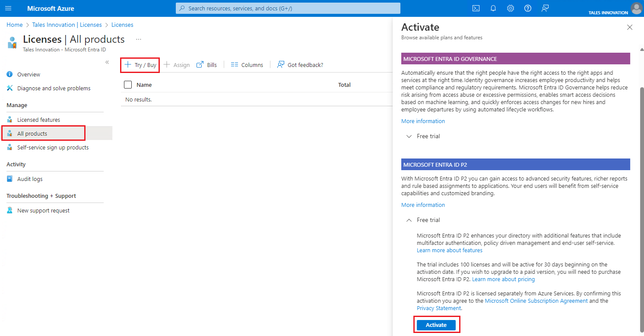Click the Columns icon in toolbar

tap(235, 65)
